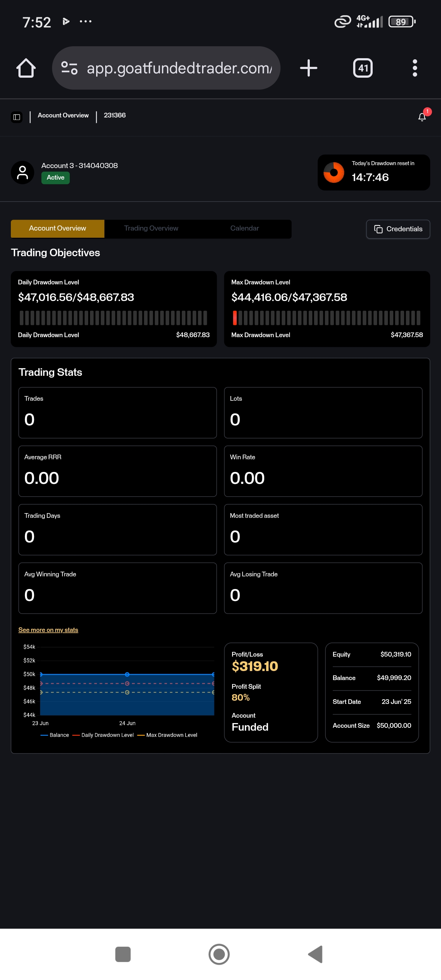
Task: Toggle the Balance series in chart legend
Action: [x=55, y=735]
